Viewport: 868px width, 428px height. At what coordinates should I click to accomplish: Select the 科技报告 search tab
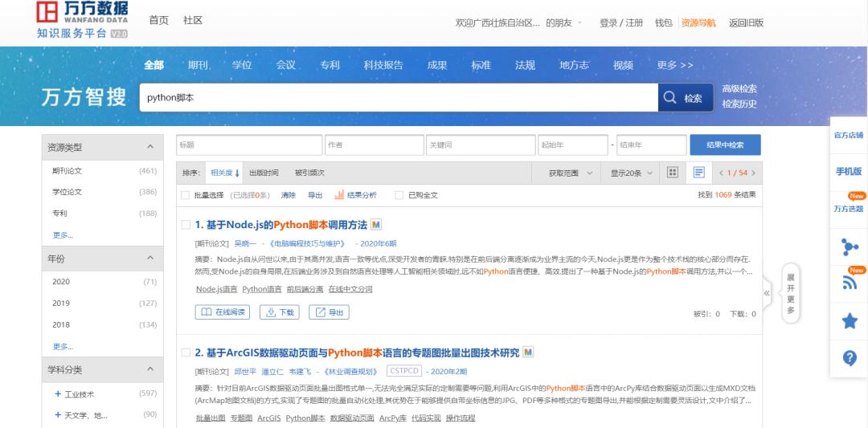pos(383,65)
